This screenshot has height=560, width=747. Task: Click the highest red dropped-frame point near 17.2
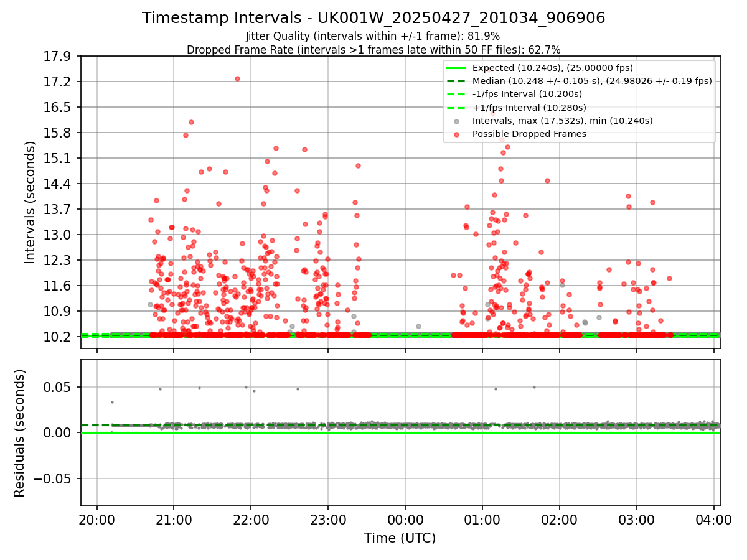pos(237,78)
